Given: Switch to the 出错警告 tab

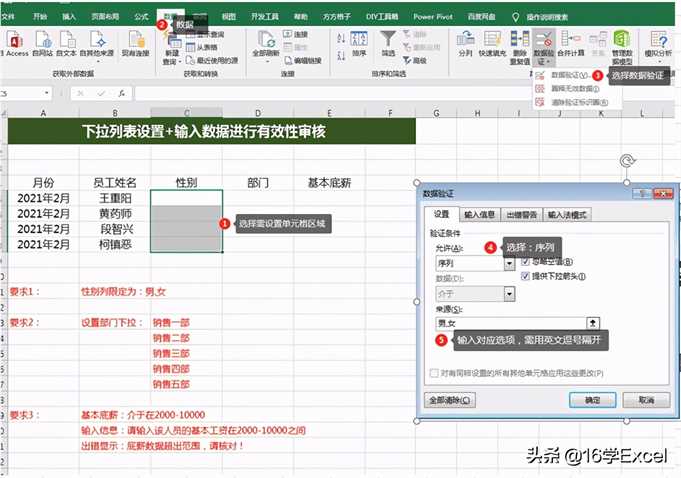Looking at the screenshot, I should (x=521, y=214).
